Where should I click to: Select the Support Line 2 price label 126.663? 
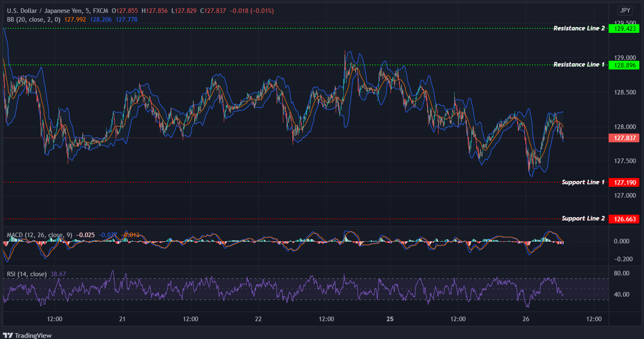click(x=623, y=219)
